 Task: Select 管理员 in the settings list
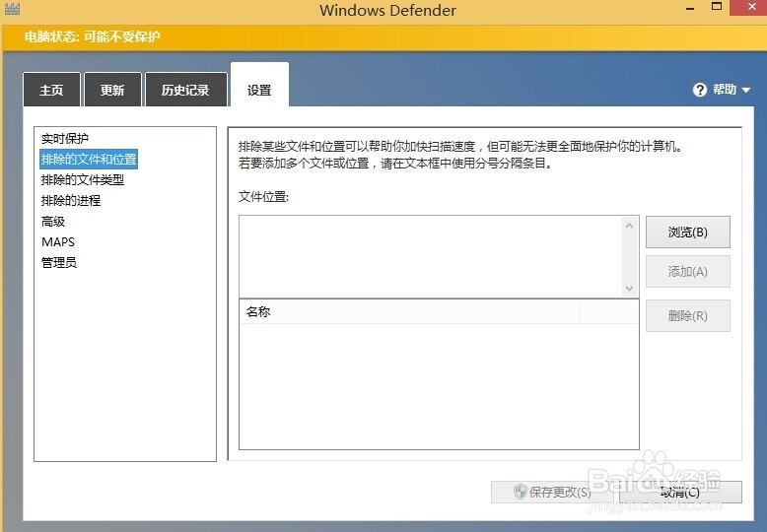click(x=59, y=263)
